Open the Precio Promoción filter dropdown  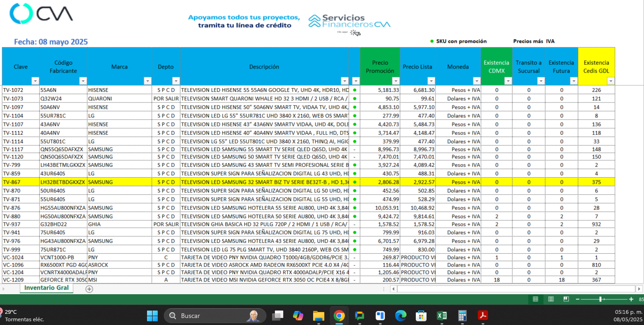click(396, 81)
